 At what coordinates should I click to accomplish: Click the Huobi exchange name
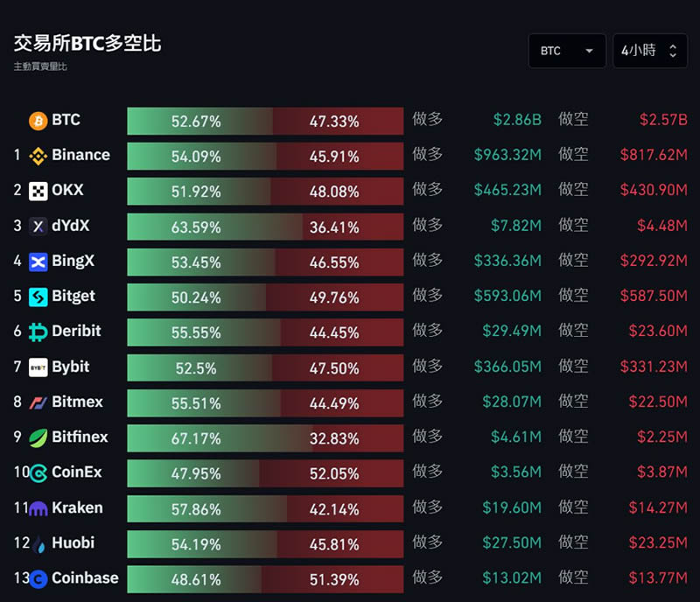tap(73, 542)
